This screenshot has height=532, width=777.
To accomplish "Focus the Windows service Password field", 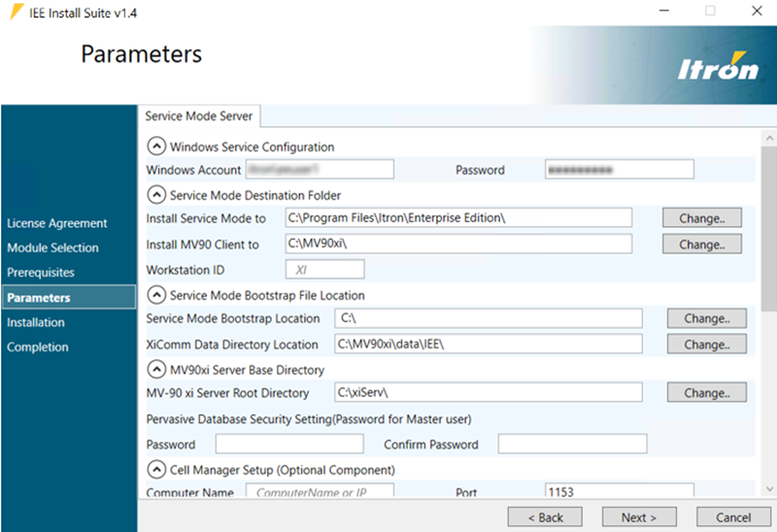I will point(620,170).
